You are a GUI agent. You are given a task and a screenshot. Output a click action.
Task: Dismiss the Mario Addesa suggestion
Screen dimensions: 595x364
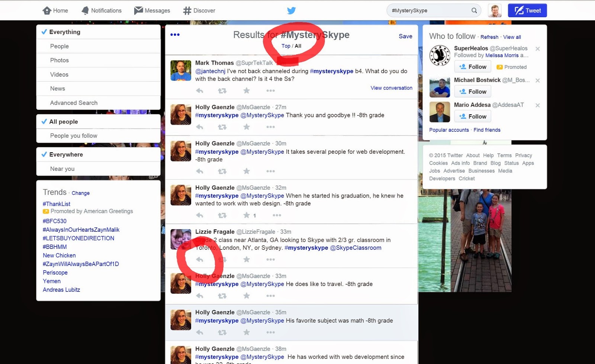pos(537,105)
